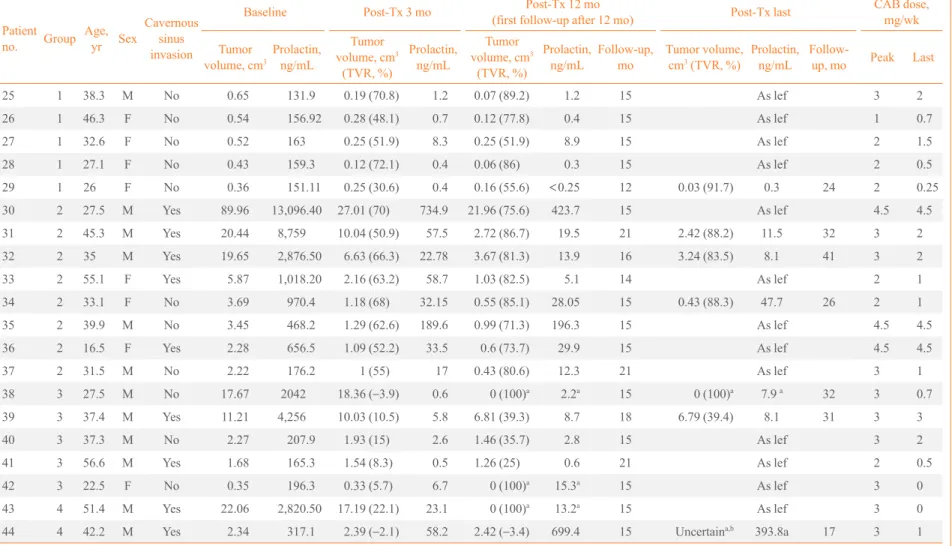Select patient number 25 row label

point(8,95)
